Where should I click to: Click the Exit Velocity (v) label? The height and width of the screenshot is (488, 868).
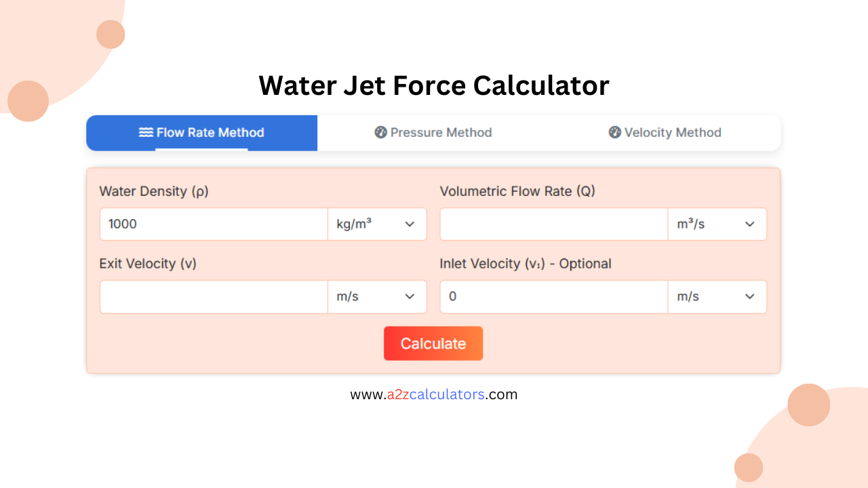pyautogui.click(x=147, y=264)
